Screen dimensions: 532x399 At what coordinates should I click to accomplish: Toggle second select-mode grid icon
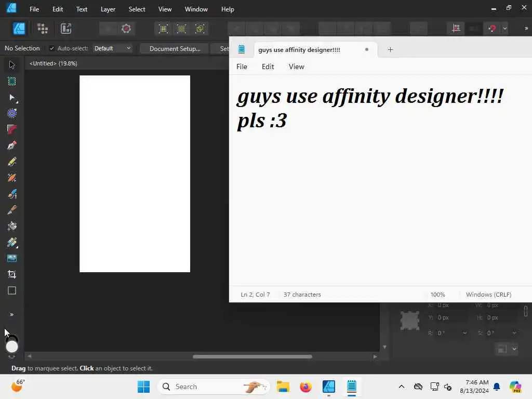click(181, 29)
